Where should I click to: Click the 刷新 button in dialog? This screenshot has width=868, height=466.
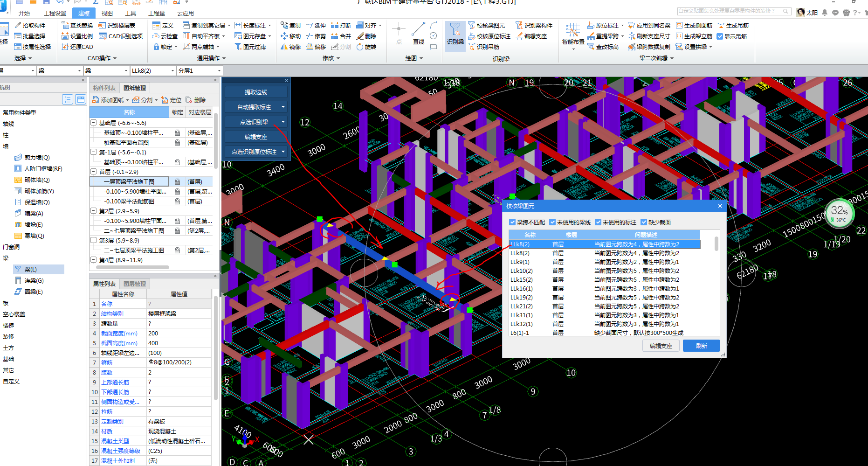pos(701,346)
